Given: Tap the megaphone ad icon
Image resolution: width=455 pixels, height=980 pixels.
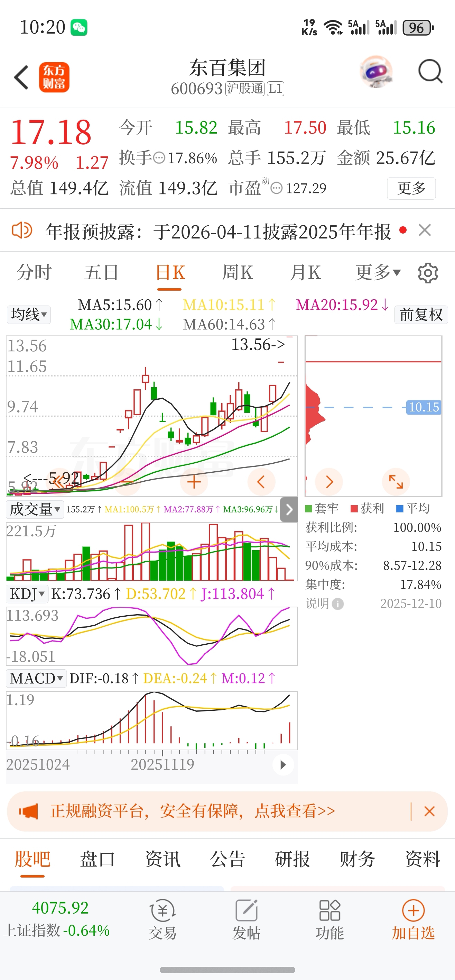Looking at the screenshot, I should click(x=28, y=811).
